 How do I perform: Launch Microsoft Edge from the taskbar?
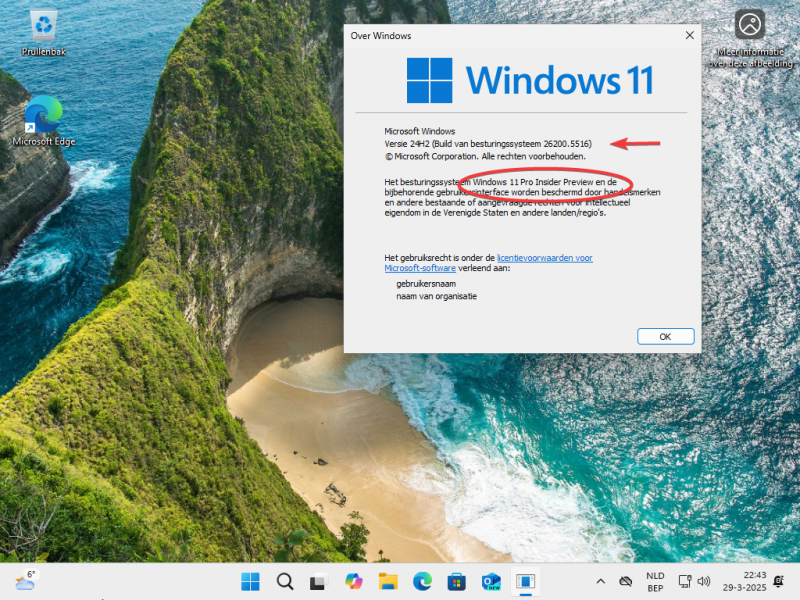point(422,581)
